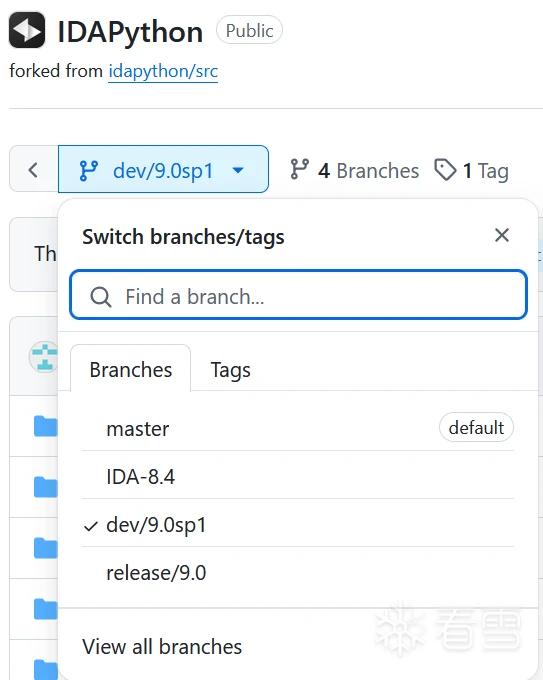Image resolution: width=543 pixels, height=680 pixels.
Task: Click the left chevron collapse button
Action: point(33,169)
